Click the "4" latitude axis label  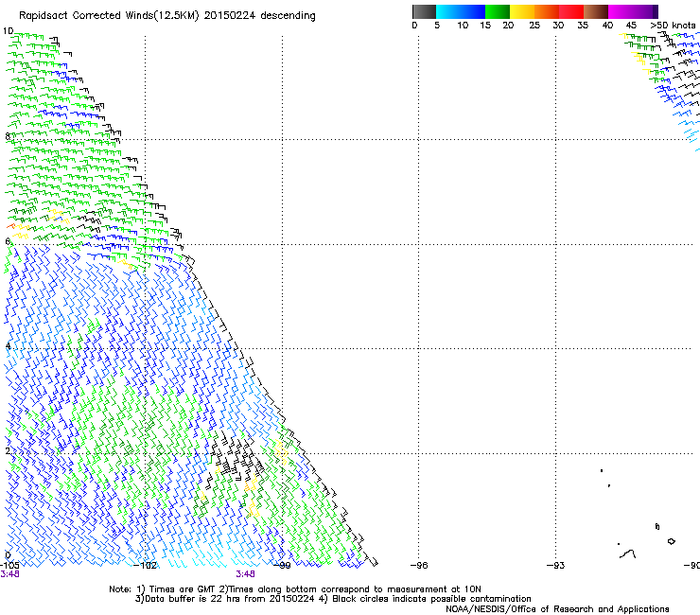(x=8, y=345)
